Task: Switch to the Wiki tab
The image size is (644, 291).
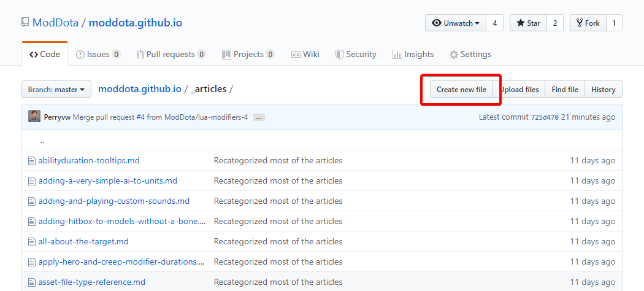Action: coord(305,54)
